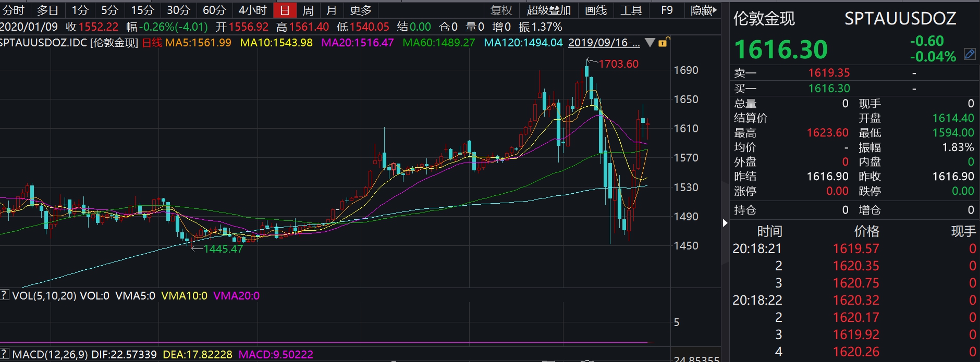Click the trade price 1620.32
Screen dimensions: 980x362
tap(856, 301)
